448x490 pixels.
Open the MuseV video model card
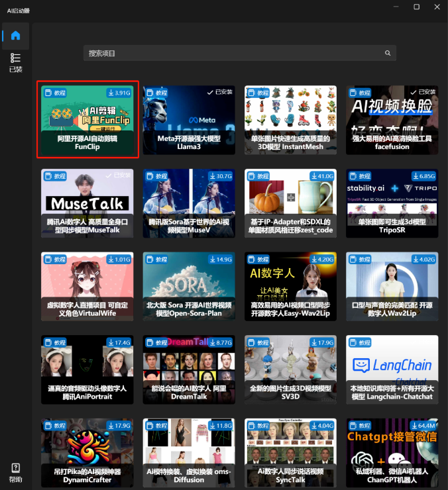[189, 203]
